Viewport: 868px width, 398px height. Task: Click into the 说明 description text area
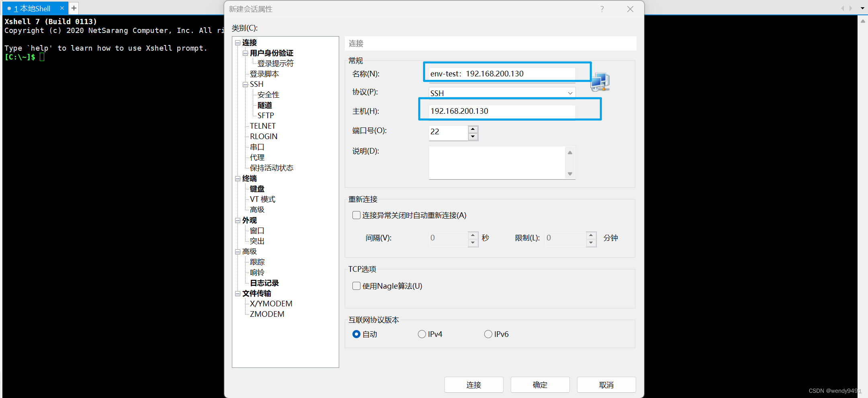(x=497, y=163)
